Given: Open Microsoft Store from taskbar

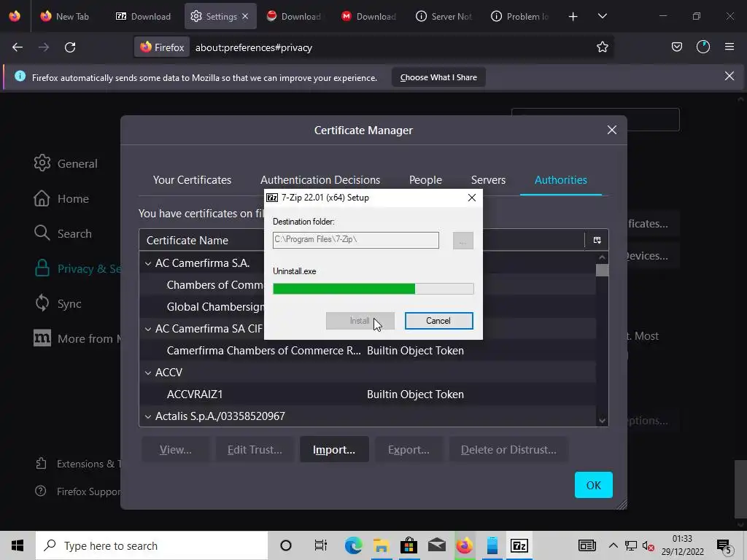Looking at the screenshot, I should click(x=409, y=545).
